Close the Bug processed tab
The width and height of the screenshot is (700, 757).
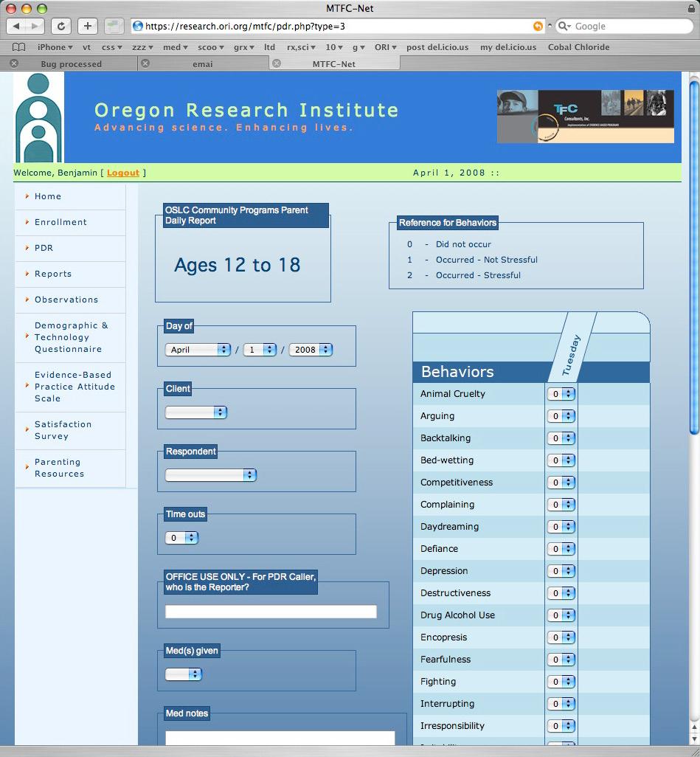coord(14,63)
